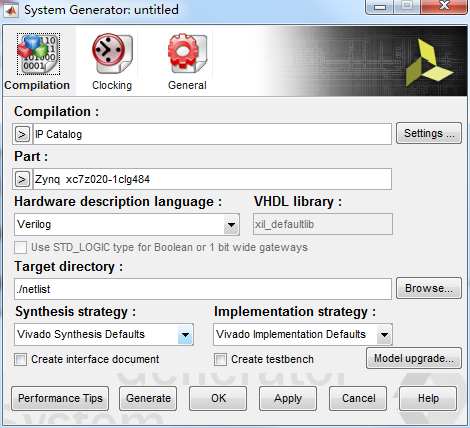Open the Settings... button
470x428 pixels.
pos(429,133)
